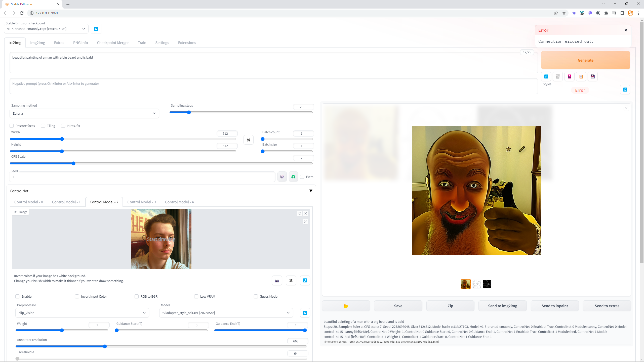Click the trash clear prompt icon

point(558,76)
